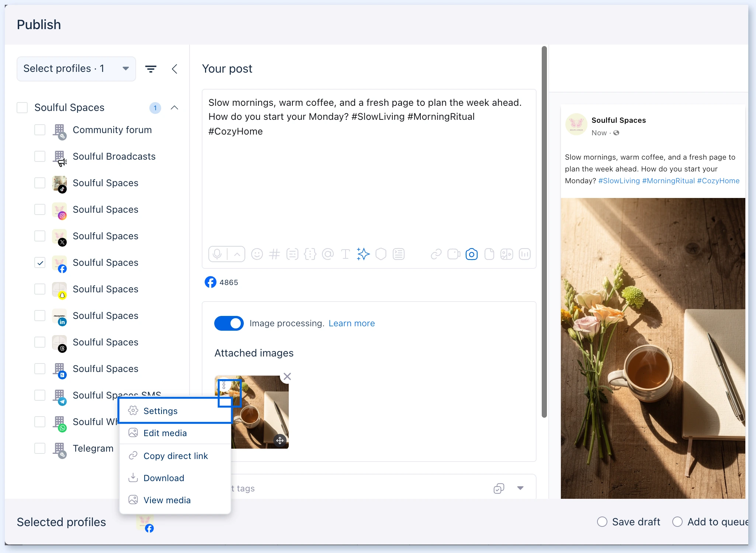Click the media gallery icon
The width and height of the screenshot is (756, 553).
pyautogui.click(x=507, y=254)
